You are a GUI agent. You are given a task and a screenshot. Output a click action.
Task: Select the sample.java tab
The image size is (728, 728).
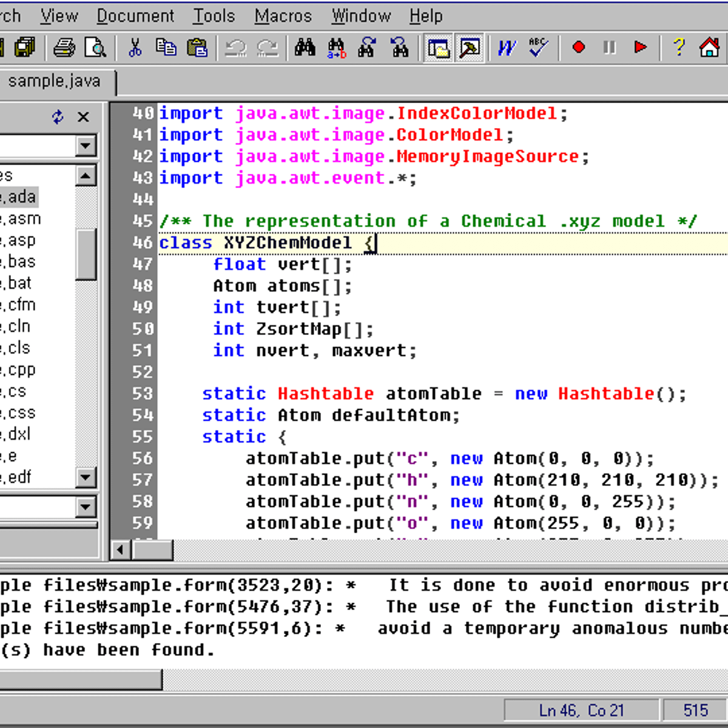pyautogui.click(x=56, y=81)
